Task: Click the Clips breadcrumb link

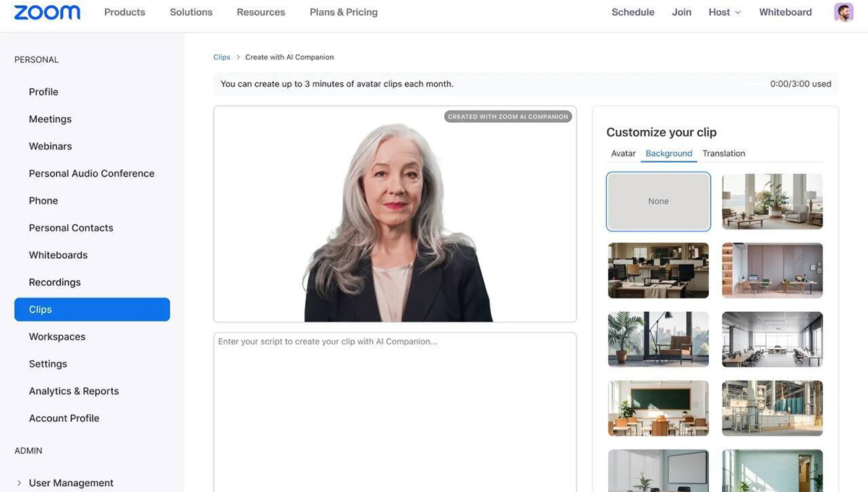Action: [221, 57]
